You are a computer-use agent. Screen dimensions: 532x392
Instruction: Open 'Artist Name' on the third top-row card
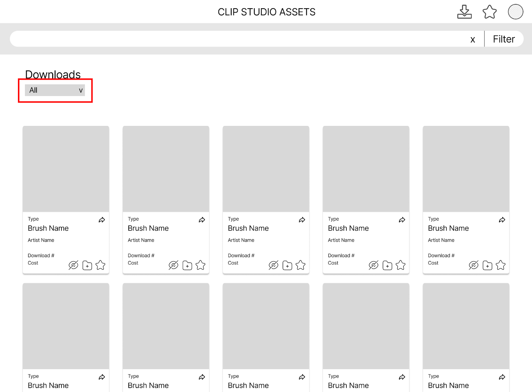pos(241,240)
